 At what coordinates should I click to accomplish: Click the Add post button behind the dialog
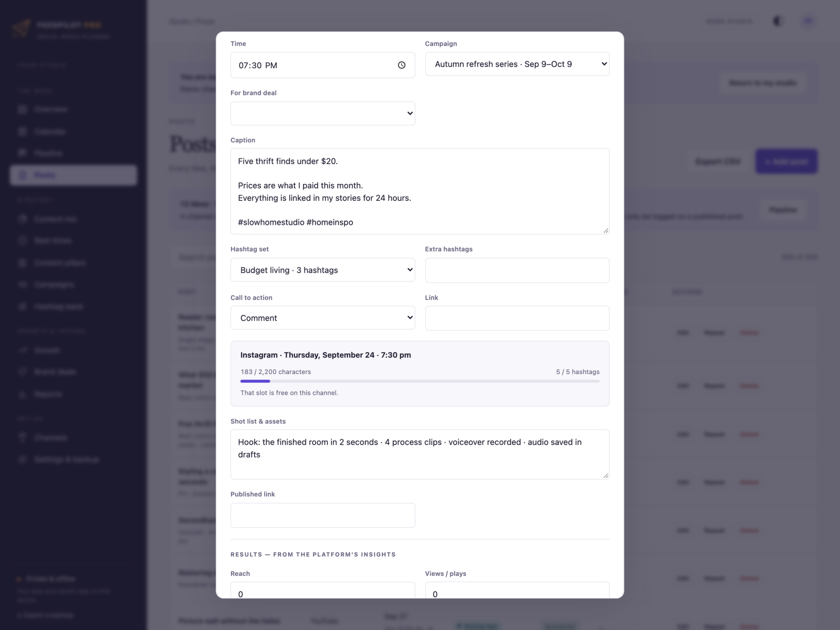786,161
